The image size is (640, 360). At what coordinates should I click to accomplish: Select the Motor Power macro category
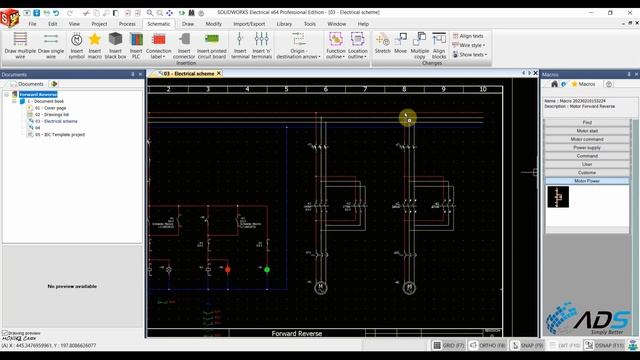587,181
